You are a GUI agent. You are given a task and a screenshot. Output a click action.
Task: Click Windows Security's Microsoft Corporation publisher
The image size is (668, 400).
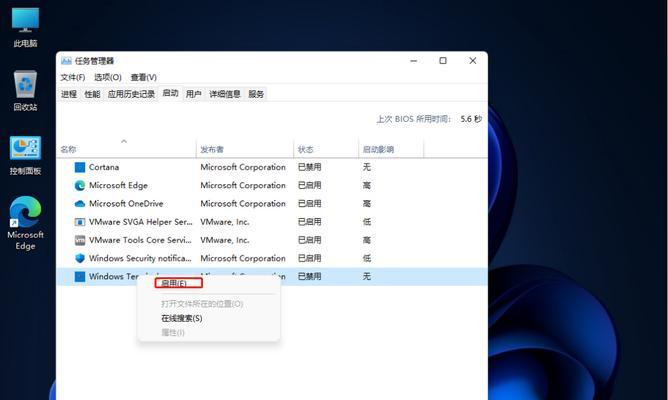tap(243, 258)
